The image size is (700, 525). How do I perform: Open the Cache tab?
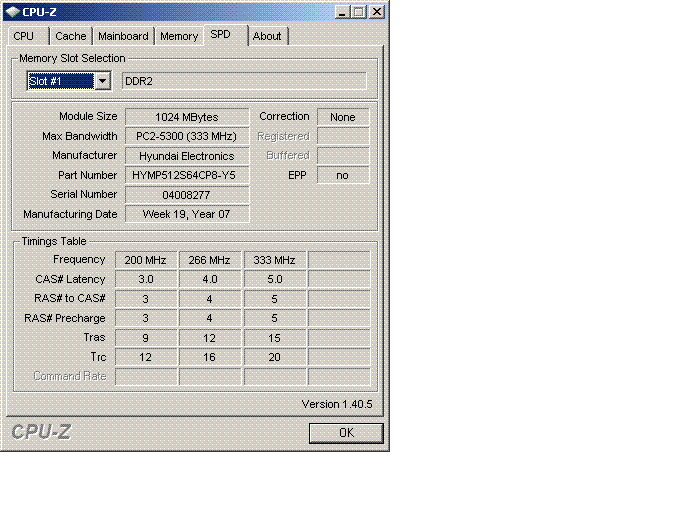[71, 36]
